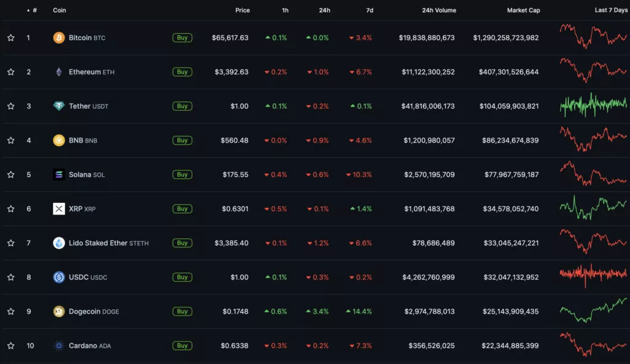Click the USDC coin logo
Viewport: 630px width, 364px height.
click(58, 277)
